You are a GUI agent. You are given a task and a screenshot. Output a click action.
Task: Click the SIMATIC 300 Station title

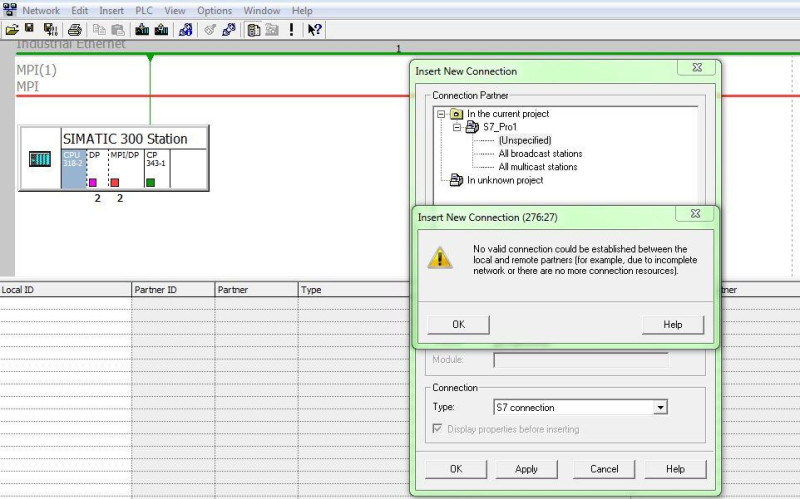point(125,139)
